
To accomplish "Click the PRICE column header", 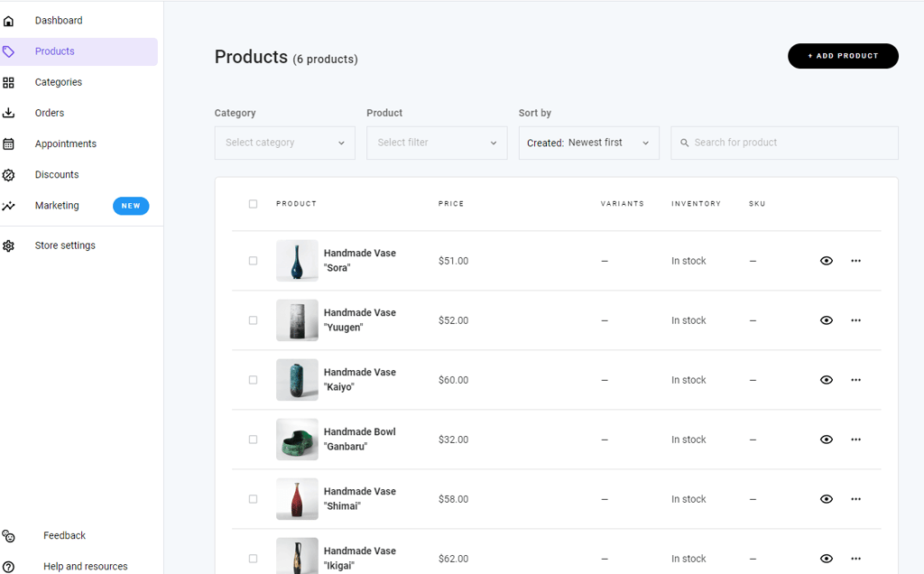I will tap(451, 204).
